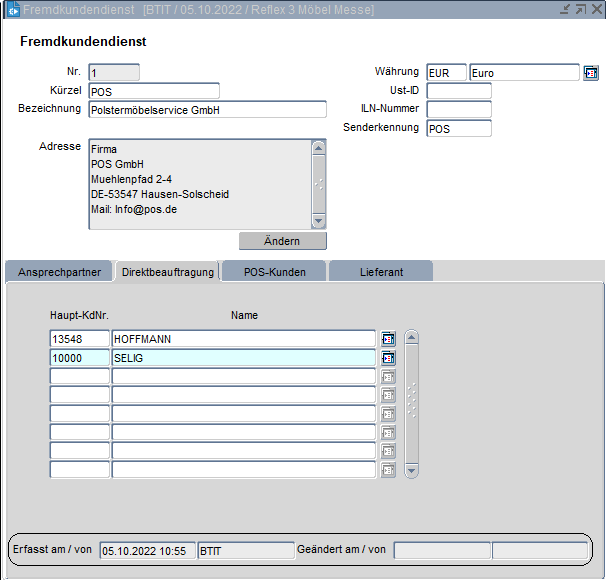Switch to the Ansprechpartner tab
The image size is (606, 580).
[x=59, y=272]
